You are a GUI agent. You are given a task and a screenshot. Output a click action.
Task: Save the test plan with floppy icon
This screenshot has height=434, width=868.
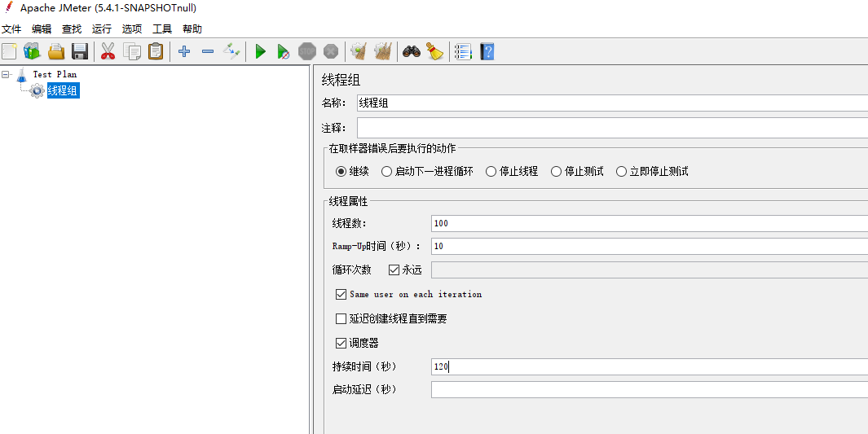click(x=80, y=52)
